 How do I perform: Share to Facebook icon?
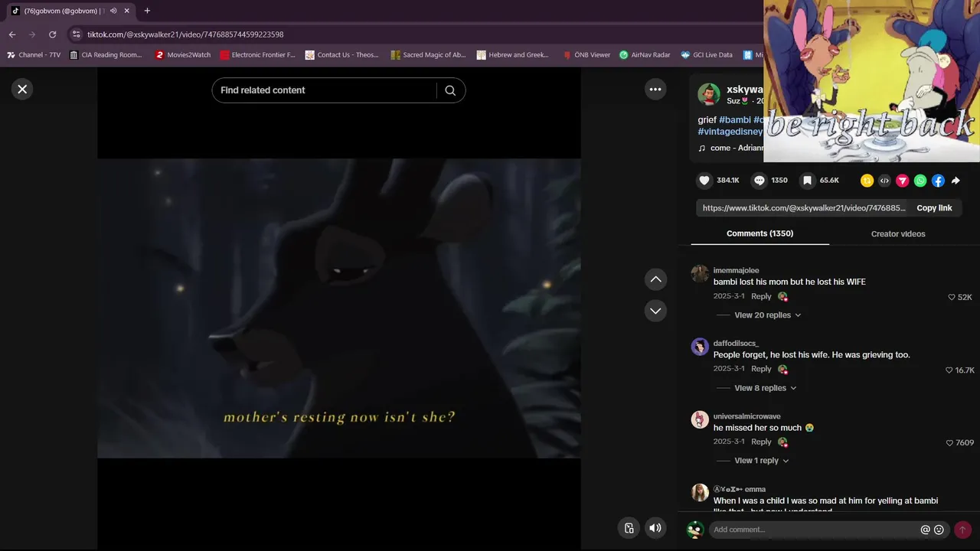tap(938, 181)
